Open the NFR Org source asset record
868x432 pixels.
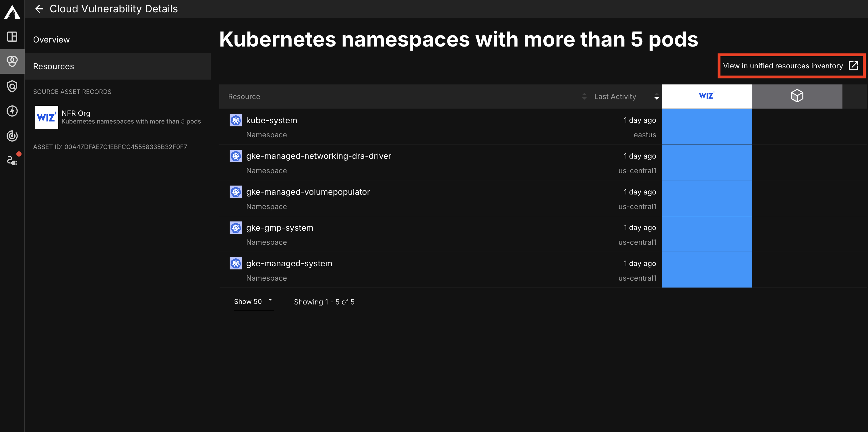118,117
